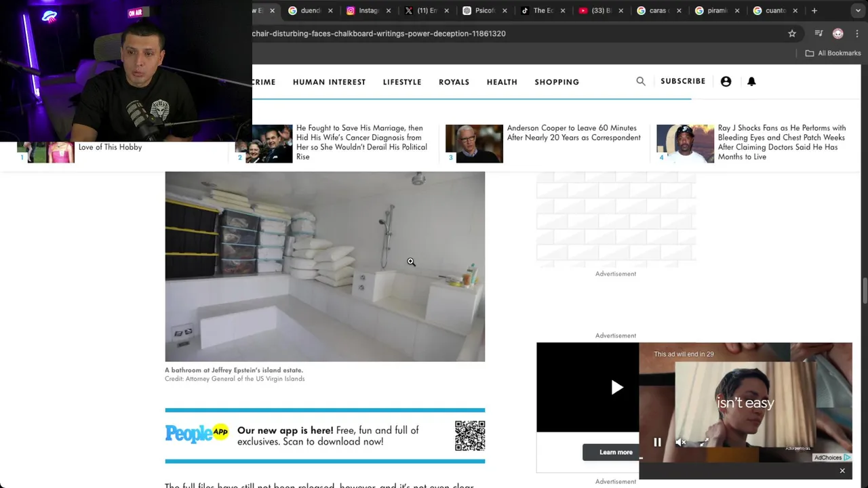Screen dimensions: 868x488
Task: Switch to the piramid Google tab
Action: tap(717, 10)
